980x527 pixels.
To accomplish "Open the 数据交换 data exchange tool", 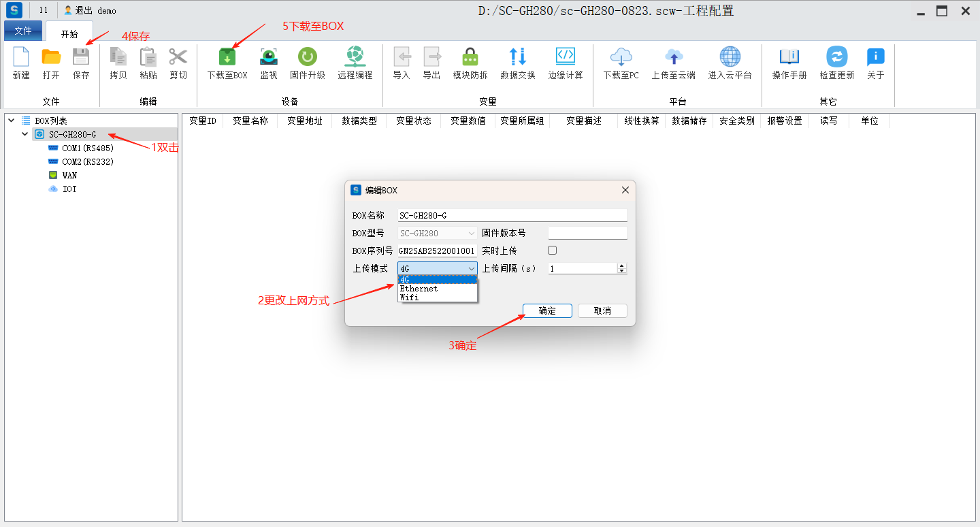I will [517, 57].
